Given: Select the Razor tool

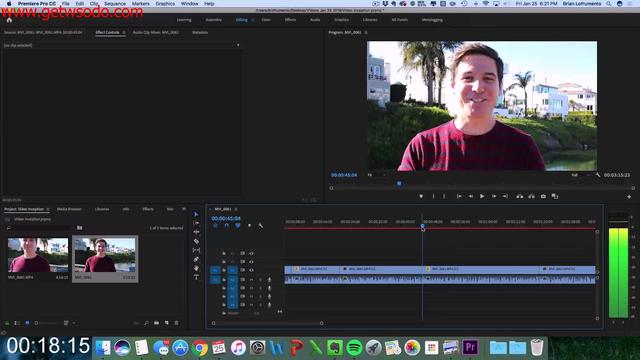Looking at the screenshot, I should point(196,241).
